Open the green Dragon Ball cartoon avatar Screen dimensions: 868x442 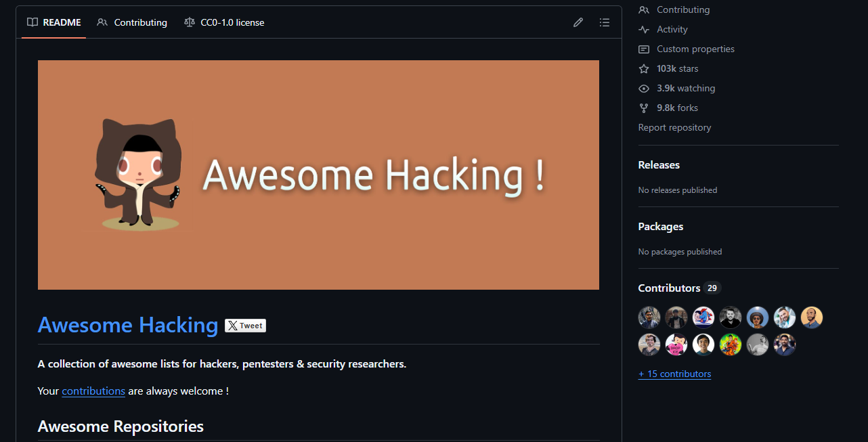click(x=731, y=345)
